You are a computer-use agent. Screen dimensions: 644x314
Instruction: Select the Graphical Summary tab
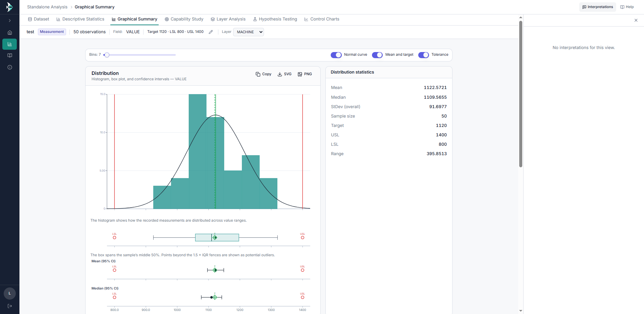[135, 19]
